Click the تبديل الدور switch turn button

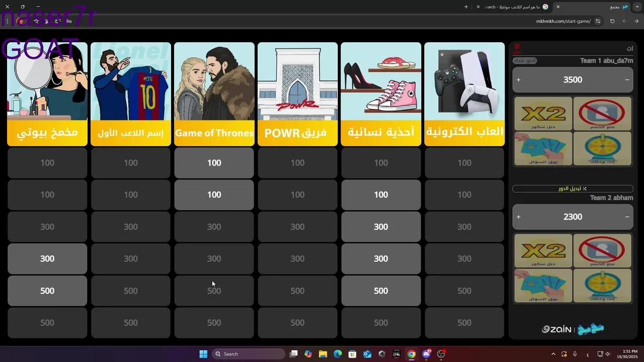[573, 189]
